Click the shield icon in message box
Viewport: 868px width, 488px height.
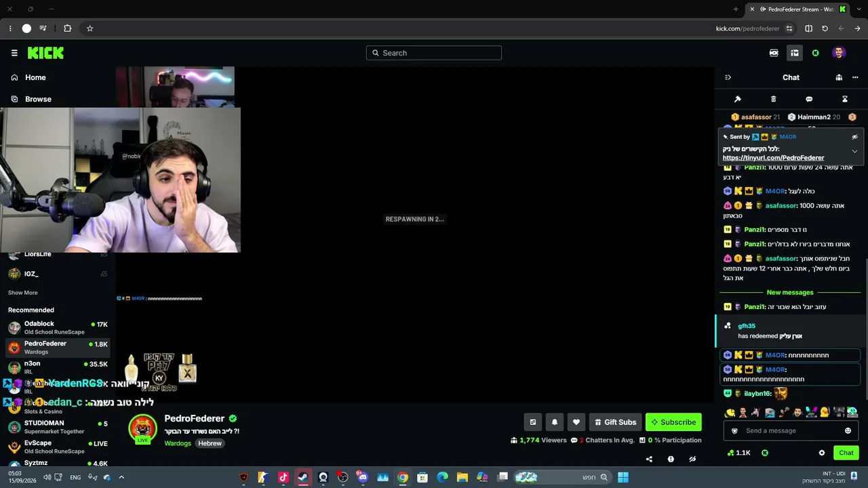tap(734, 431)
